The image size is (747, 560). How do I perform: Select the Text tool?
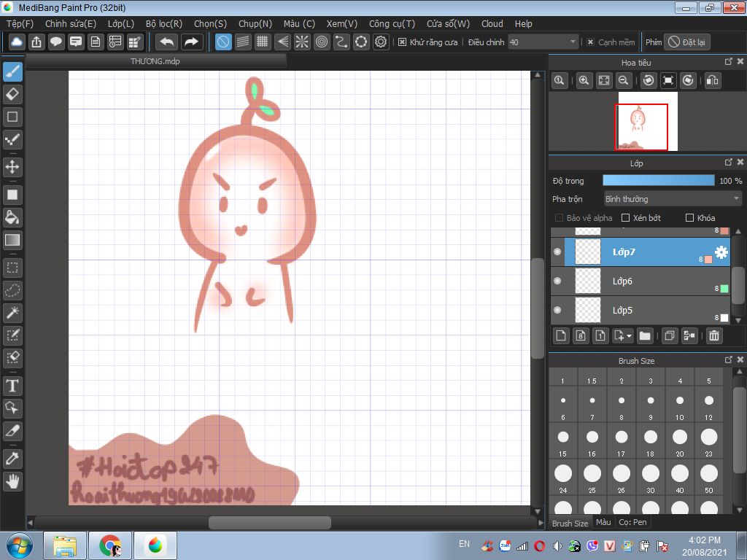click(12, 386)
